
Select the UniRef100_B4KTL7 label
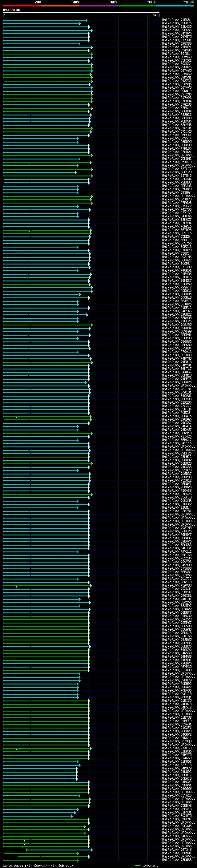(177, 369)
